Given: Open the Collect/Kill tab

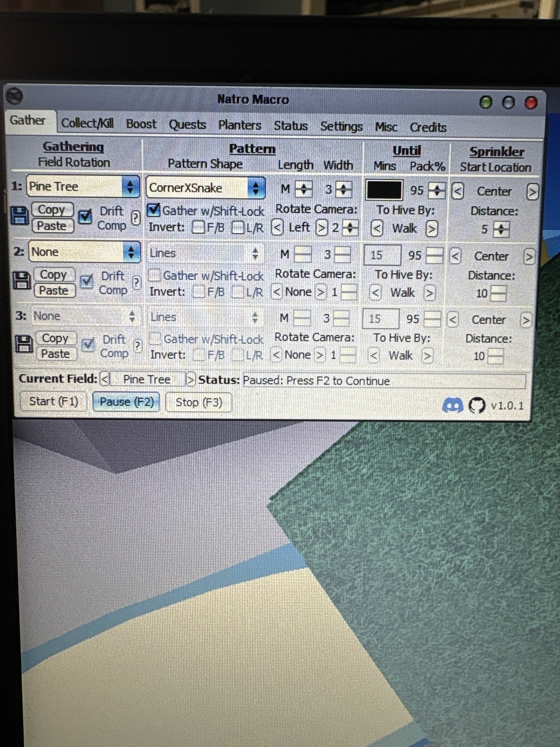Looking at the screenshot, I should 87,123.
